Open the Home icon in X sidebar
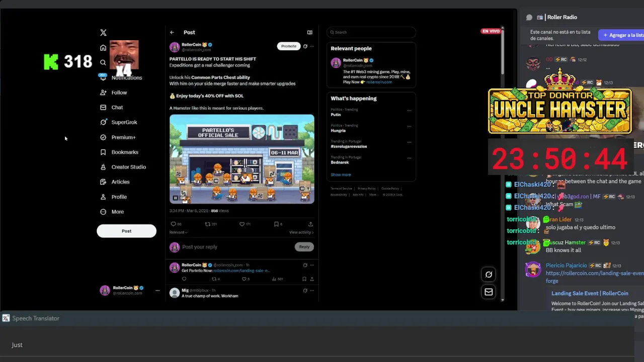644x362 pixels. pos(103,48)
